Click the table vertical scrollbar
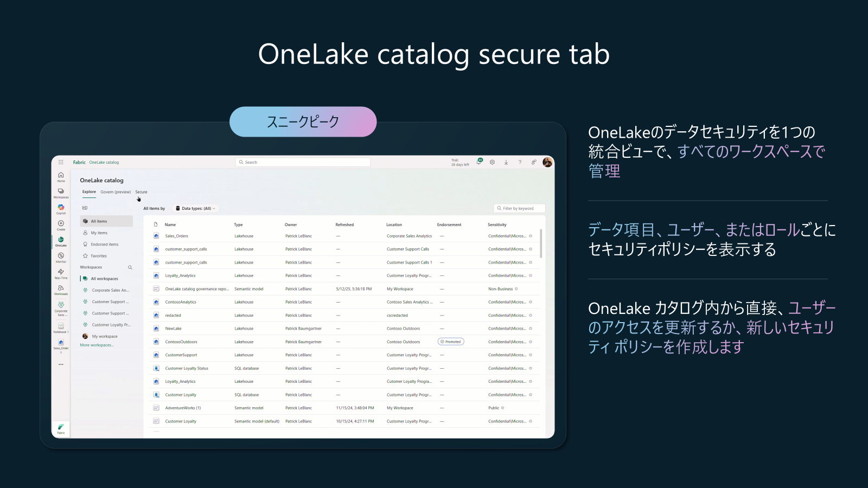868x488 pixels. click(541, 243)
